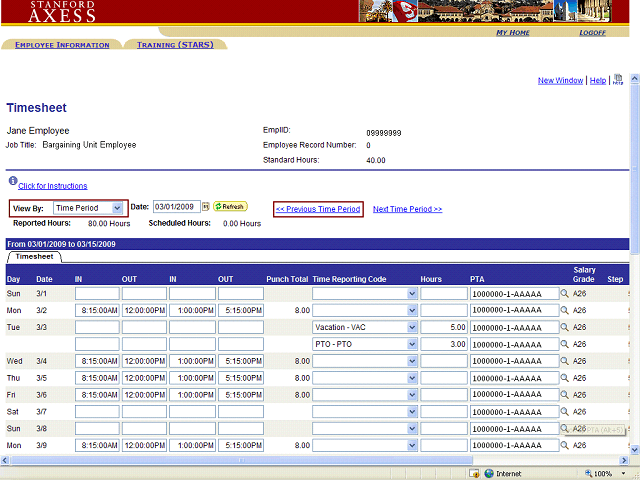Screen dimensions: 640x480
Task: Open the Vacation - VAC time reporting code dropdown
Action: pyautogui.click(x=411, y=327)
